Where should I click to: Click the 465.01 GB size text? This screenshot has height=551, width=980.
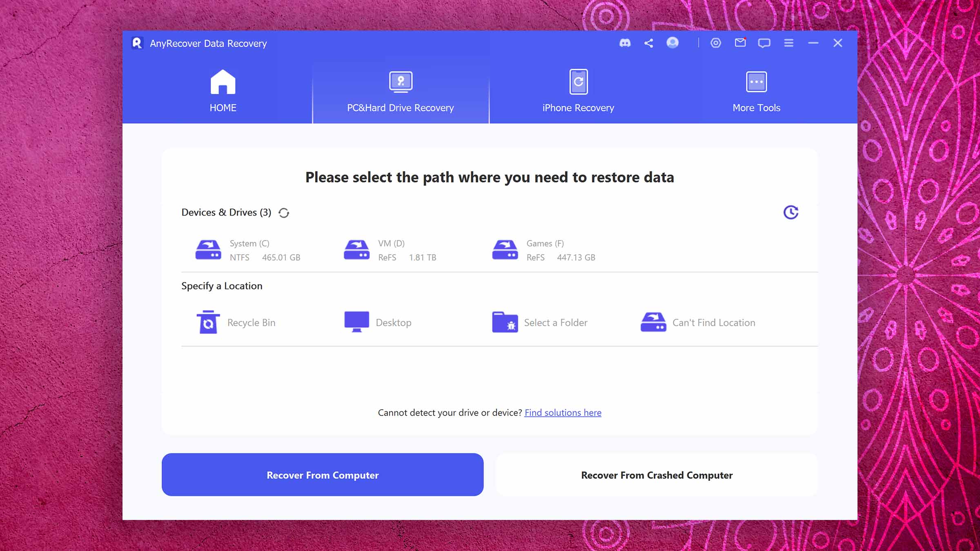pyautogui.click(x=281, y=258)
